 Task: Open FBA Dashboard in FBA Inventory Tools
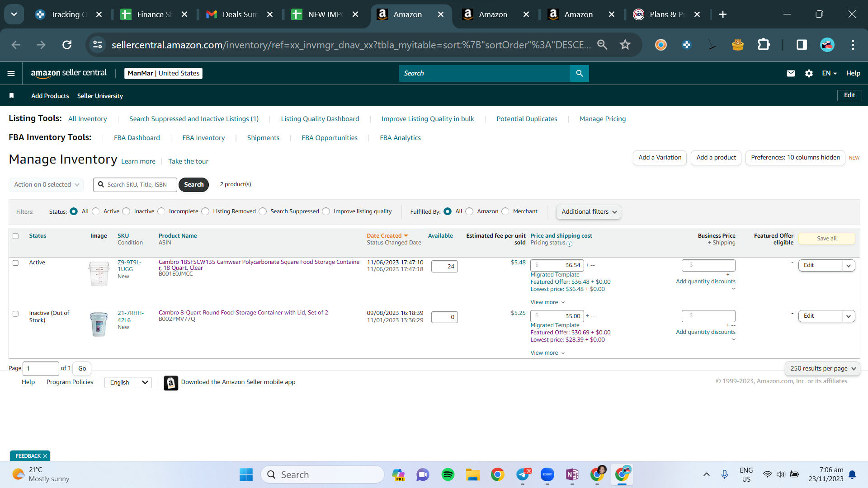click(x=137, y=138)
